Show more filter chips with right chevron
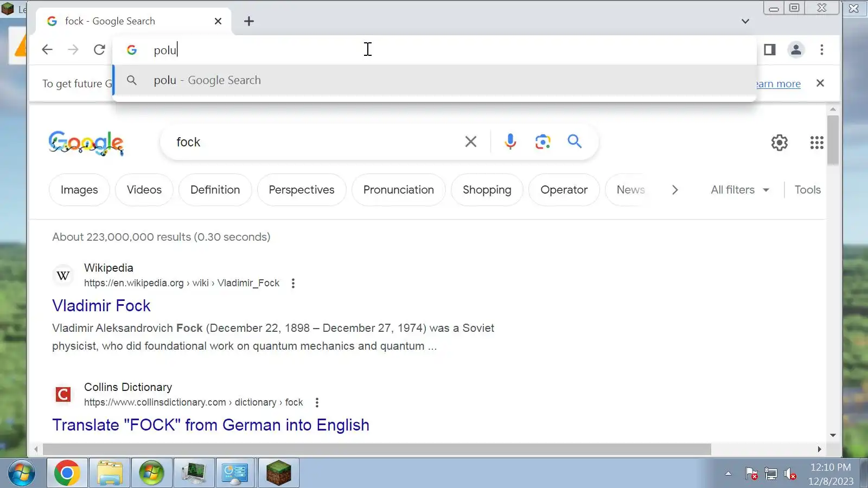The width and height of the screenshot is (868, 488). coord(675,190)
